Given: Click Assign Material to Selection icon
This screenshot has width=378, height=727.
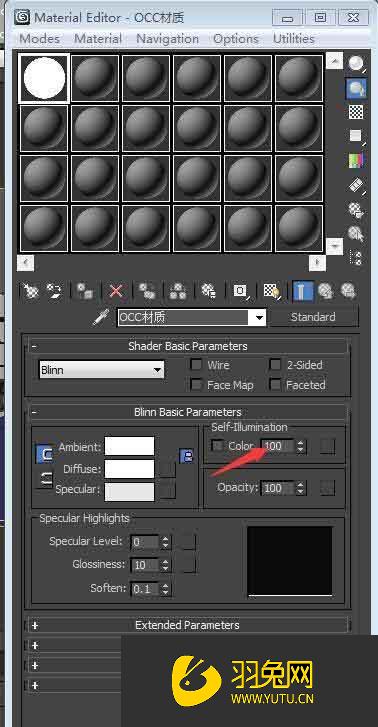Looking at the screenshot, I should 85,291.
